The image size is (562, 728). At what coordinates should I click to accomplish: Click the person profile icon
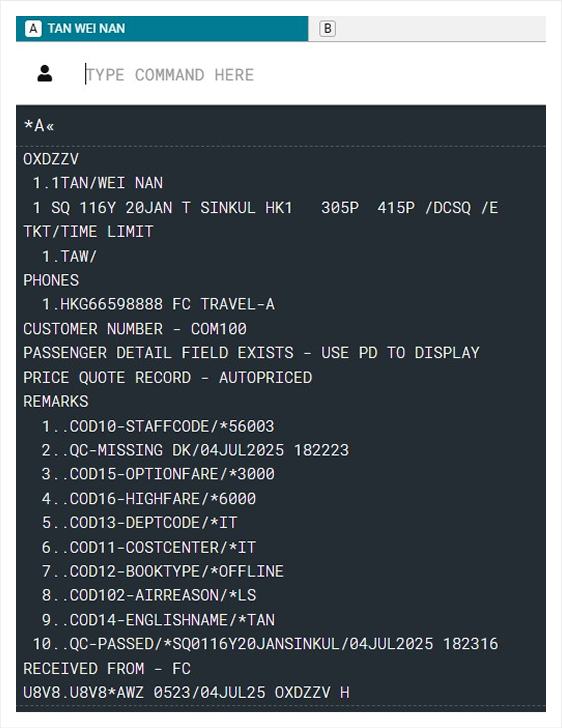(45, 74)
